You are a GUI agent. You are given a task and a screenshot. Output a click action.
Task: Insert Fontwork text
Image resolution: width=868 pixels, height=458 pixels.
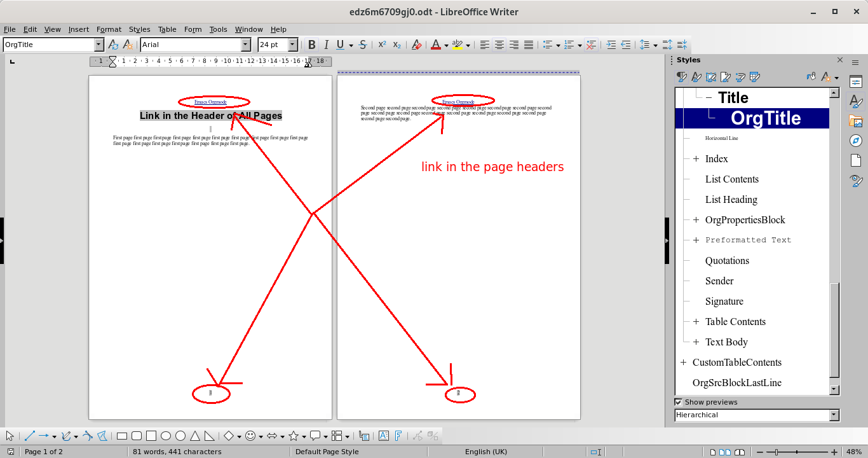pyautogui.click(x=398, y=436)
